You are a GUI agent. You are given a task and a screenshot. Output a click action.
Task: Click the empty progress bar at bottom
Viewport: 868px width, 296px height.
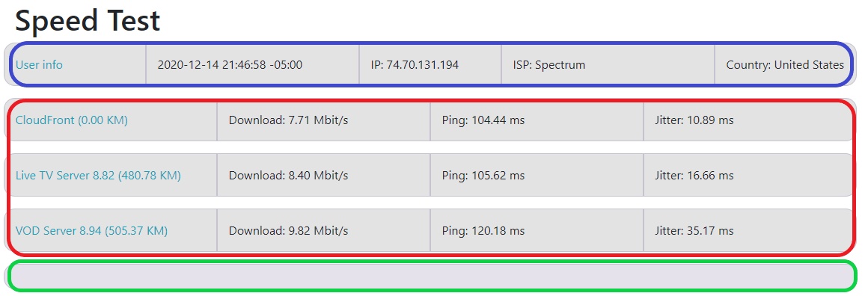pos(431,276)
